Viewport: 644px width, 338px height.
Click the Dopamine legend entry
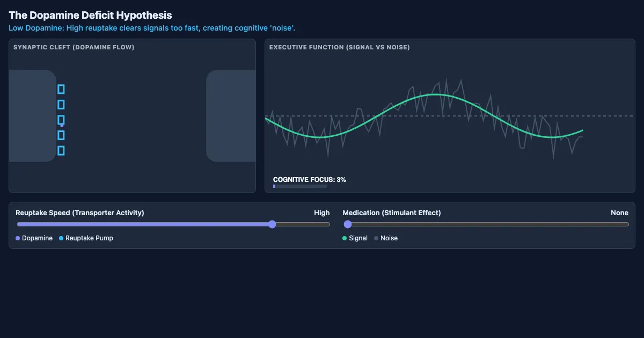[34, 238]
